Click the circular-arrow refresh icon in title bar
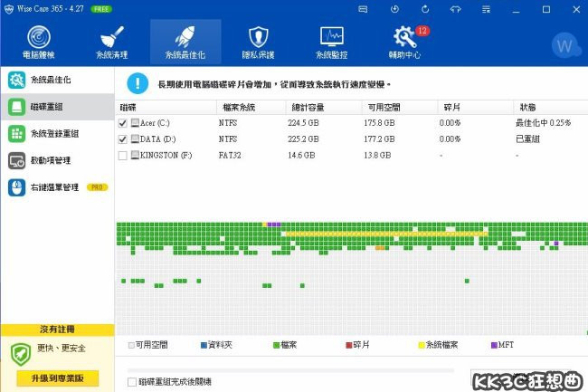The image size is (588, 392). (x=425, y=9)
